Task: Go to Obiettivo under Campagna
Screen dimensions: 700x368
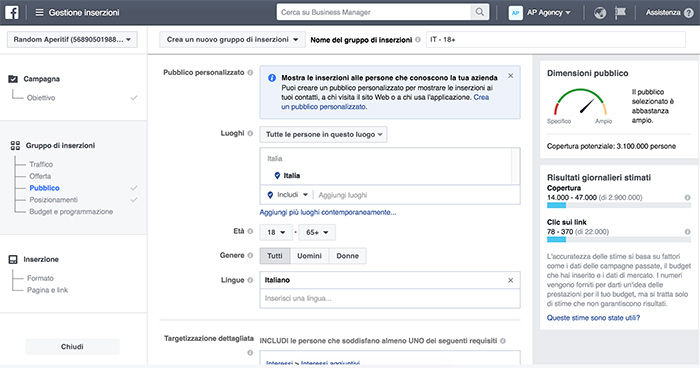Action: [x=41, y=98]
